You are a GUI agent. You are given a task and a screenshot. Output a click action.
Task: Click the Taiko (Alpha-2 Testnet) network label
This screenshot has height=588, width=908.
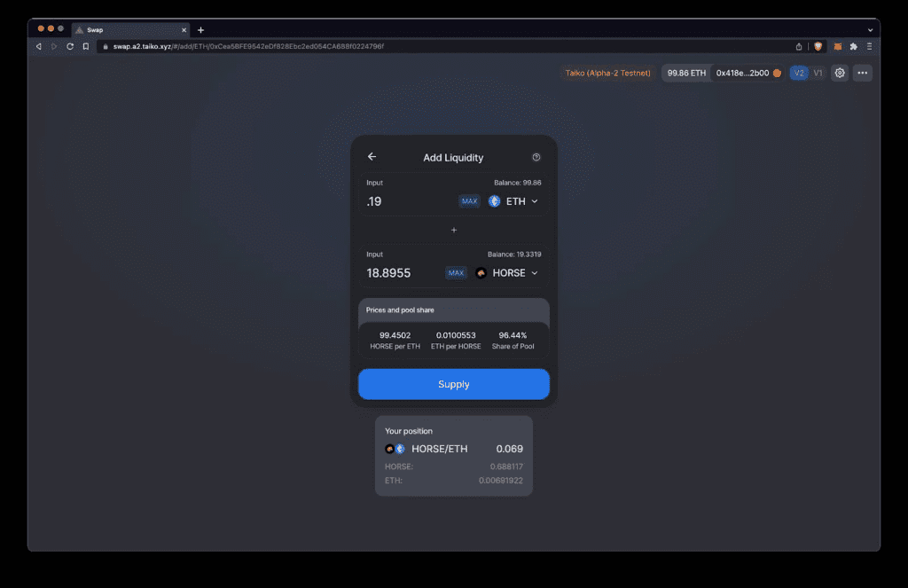(607, 73)
